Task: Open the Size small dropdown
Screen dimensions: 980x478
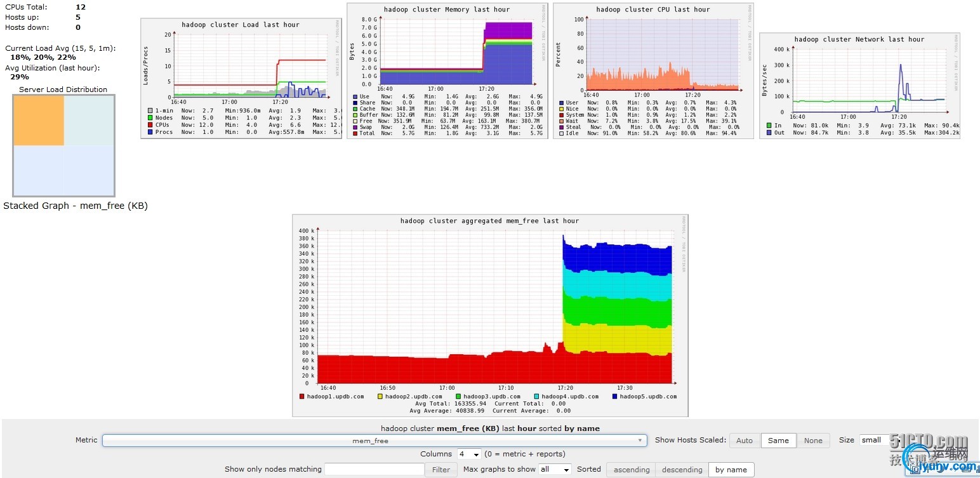Action: click(x=880, y=441)
